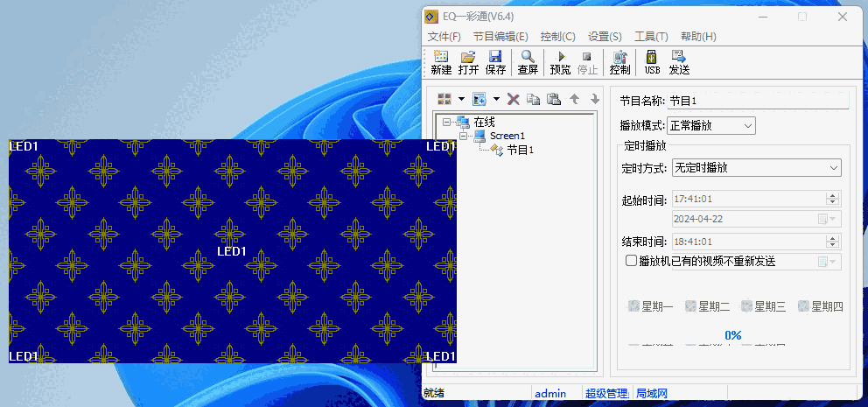
Task: Click the 节目1 program icon in the tree
Action: 496,150
